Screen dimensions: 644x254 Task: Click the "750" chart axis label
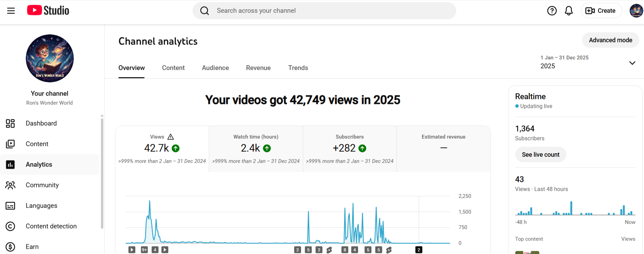(463, 227)
